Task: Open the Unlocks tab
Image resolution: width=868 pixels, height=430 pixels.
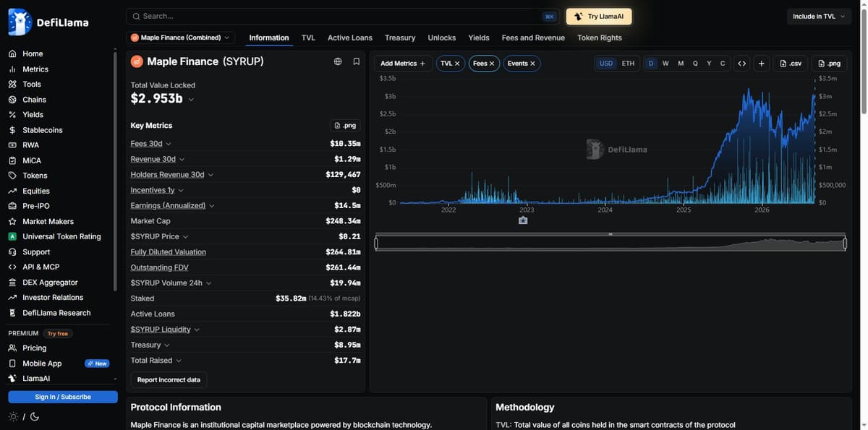Action: (x=442, y=38)
